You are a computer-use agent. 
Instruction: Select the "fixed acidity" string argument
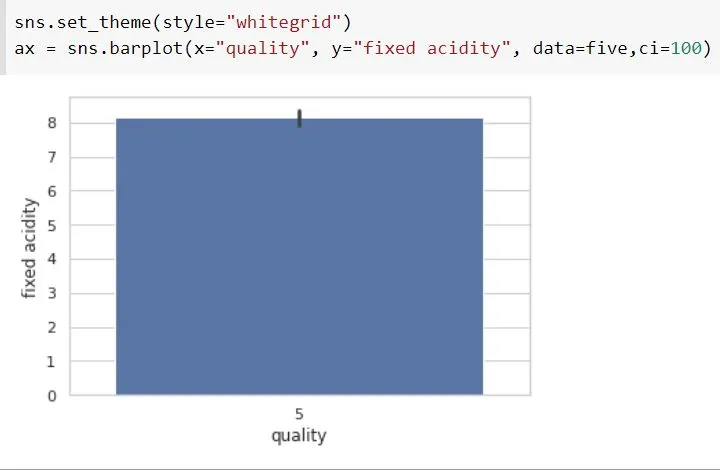(432, 48)
